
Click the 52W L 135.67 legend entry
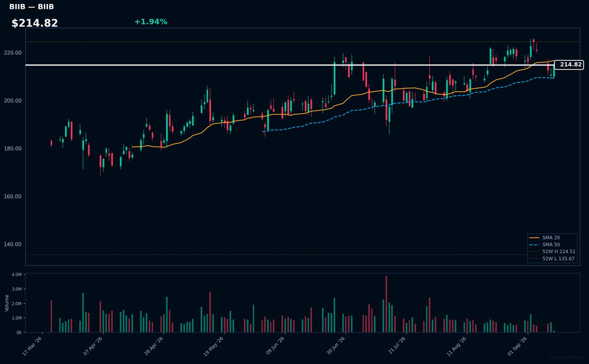tap(553, 258)
